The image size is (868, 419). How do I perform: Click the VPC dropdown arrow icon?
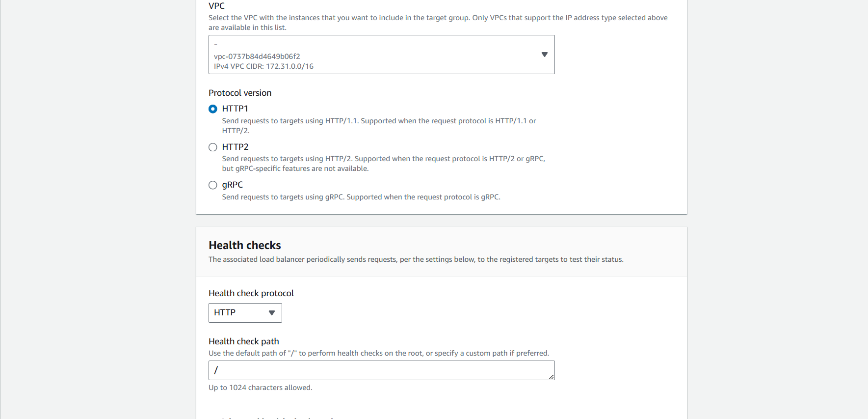(544, 55)
